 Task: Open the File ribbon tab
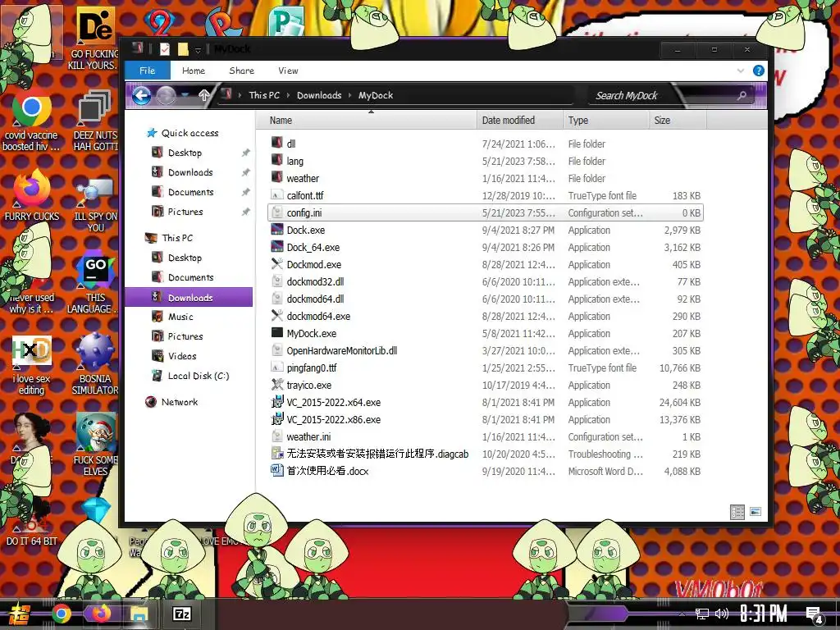click(x=148, y=71)
